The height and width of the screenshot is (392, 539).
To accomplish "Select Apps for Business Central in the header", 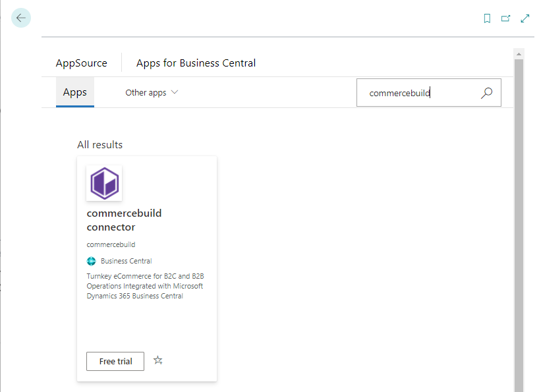I will [x=196, y=63].
